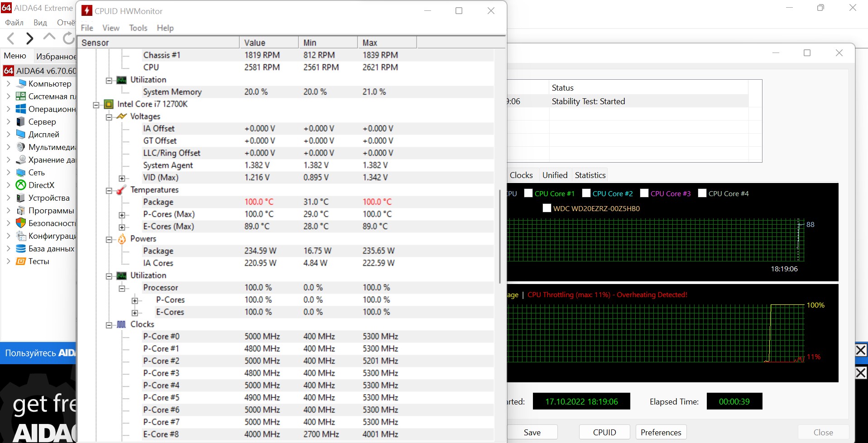Expand the VID (Max) row
The width and height of the screenshot is (868, 443).
(122, 178)
